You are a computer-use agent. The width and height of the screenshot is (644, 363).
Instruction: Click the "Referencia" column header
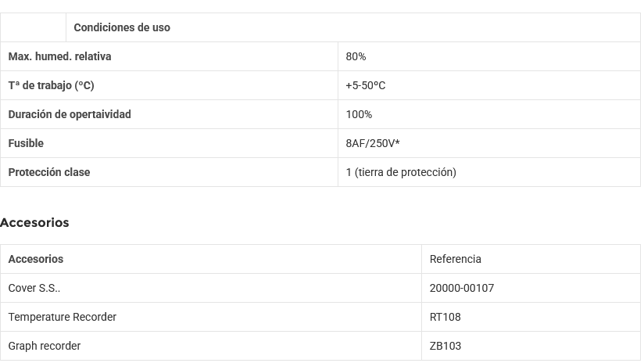[455, 259]
